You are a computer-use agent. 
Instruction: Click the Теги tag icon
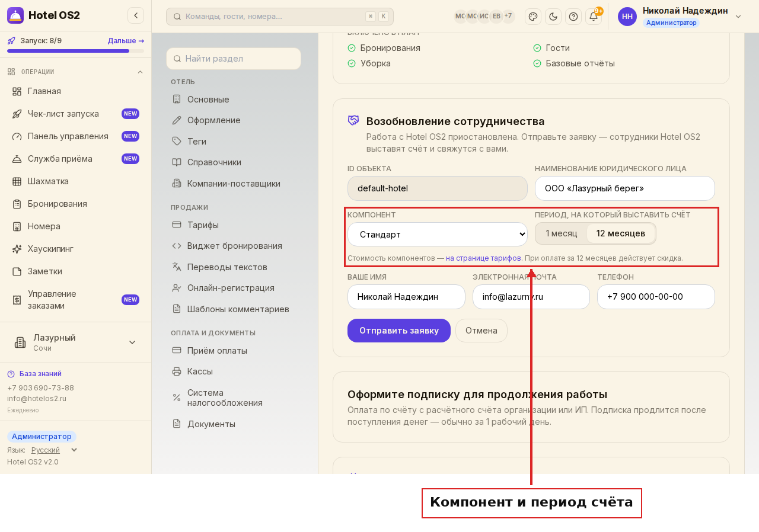coord(177,142)
